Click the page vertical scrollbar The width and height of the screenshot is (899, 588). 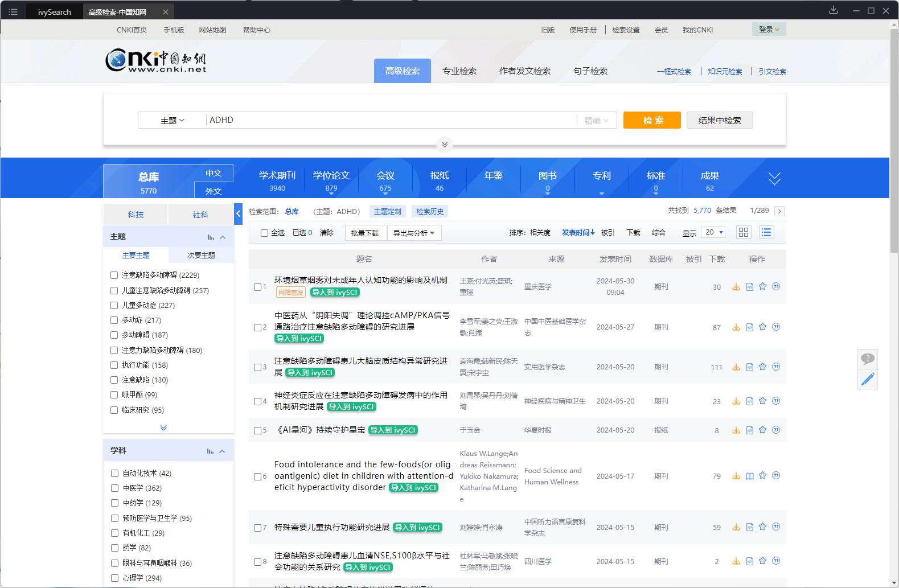tap(894, 141)
